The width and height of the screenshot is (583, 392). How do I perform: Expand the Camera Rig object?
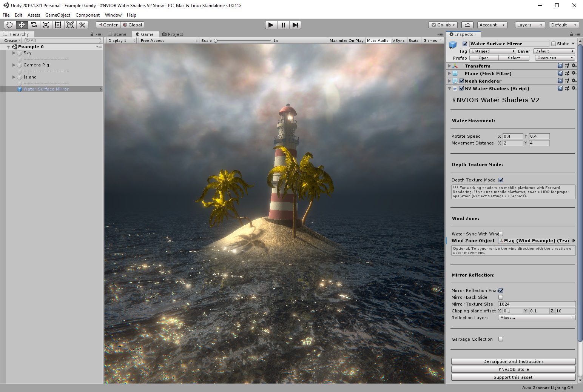(x=14, y=65)
